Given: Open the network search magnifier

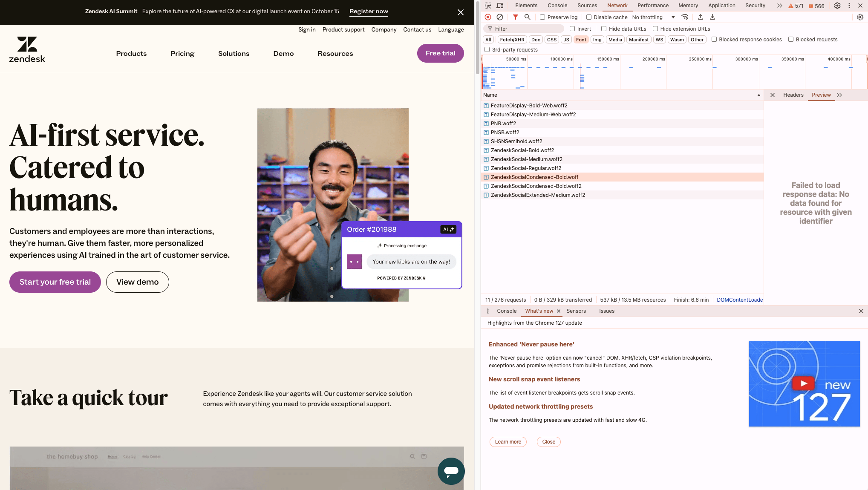Looking at the screenshot, I should tap(527, 17).
